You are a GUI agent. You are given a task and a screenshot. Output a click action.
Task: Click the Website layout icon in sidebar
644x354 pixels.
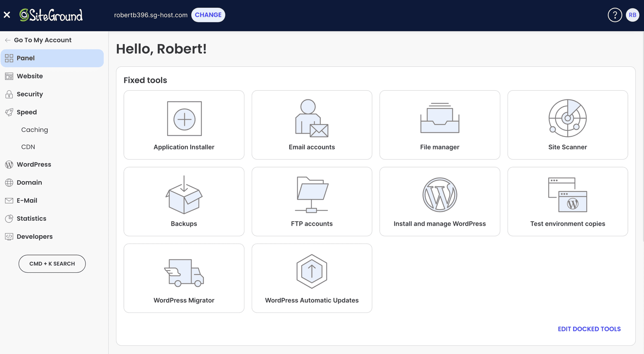pyautogui.click(x=9, y=76)
